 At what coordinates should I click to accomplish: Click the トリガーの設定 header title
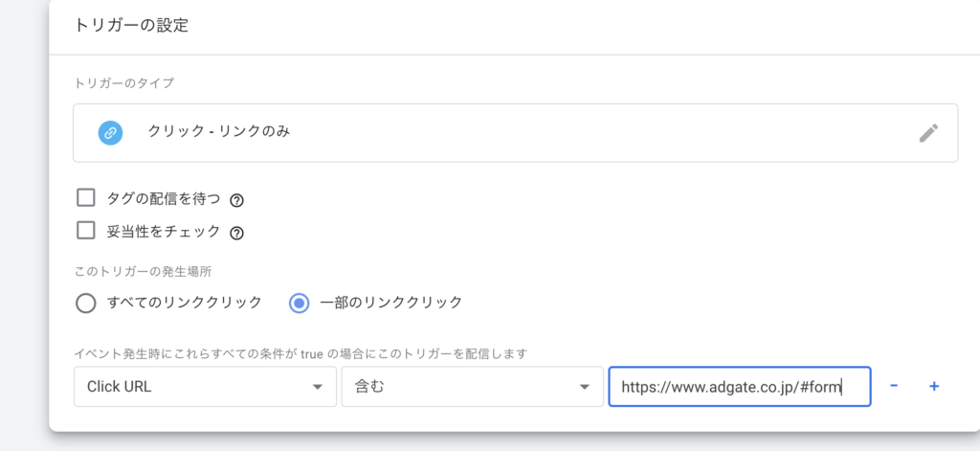click(x=131, y=26)
